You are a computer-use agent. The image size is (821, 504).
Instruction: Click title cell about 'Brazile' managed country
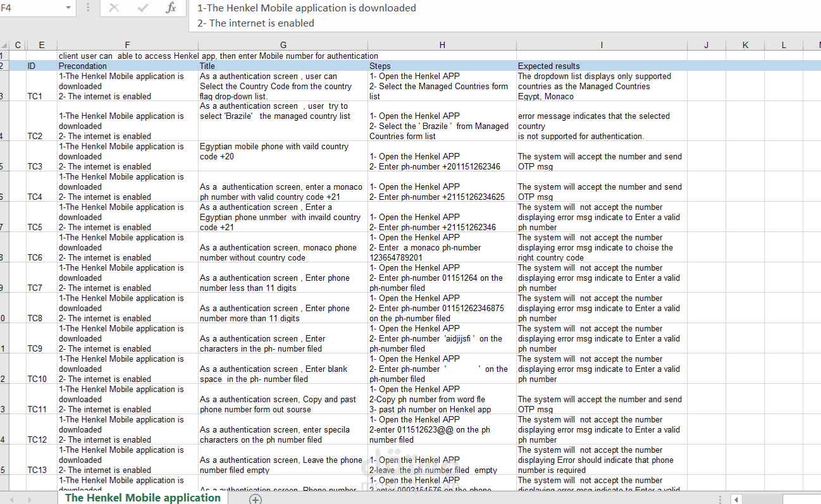(x=283, y=121)
